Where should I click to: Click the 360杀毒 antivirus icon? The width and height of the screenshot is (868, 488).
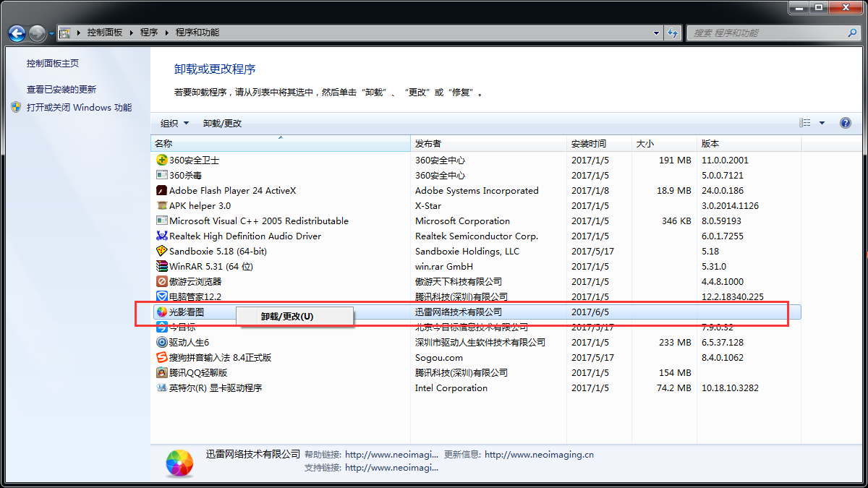pyautogui.click(x=161, y=175)
